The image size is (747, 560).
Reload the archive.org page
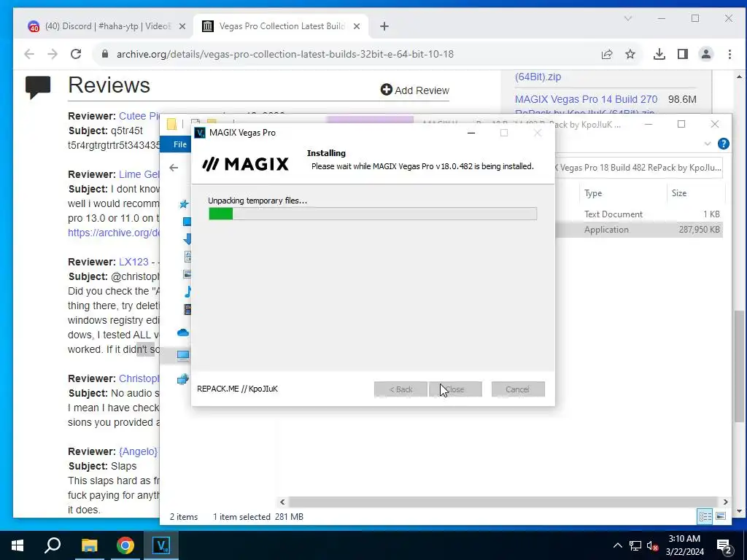[x=76, y=54]
